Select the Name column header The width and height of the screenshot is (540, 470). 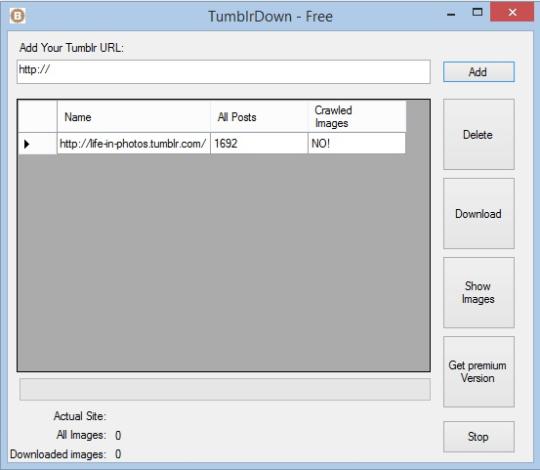click(x=134, y=117)
